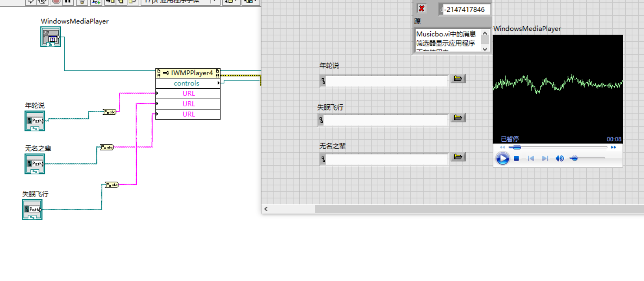Open the file browser for 无名之辈 path

click(458, 157)
